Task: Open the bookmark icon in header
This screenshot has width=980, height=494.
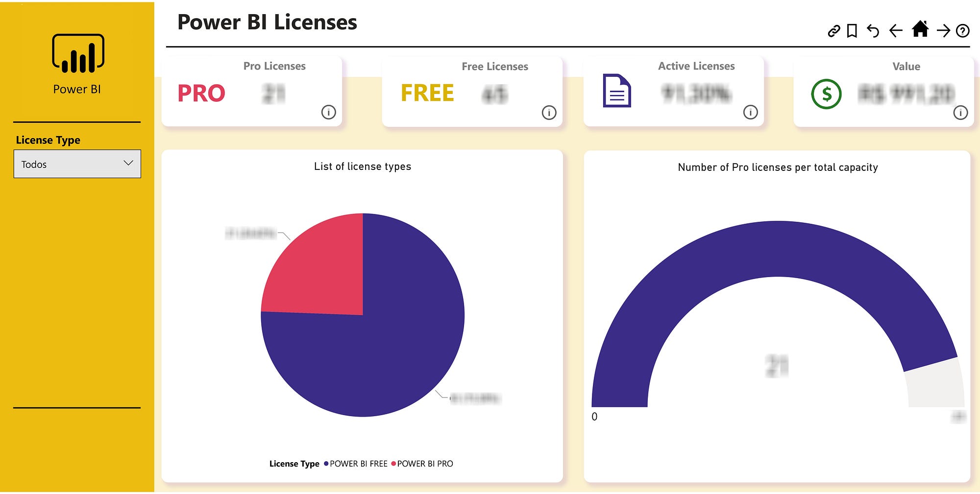Action: click(x=852, y=31)
